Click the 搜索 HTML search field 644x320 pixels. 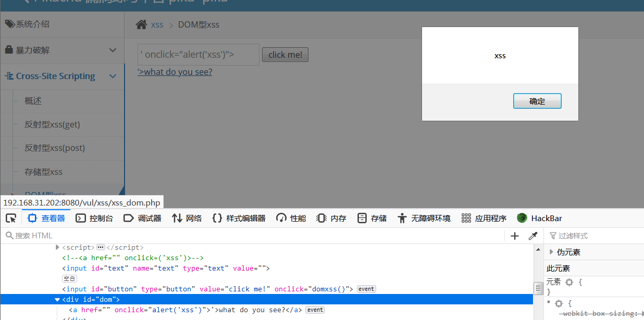click(253, 236)
